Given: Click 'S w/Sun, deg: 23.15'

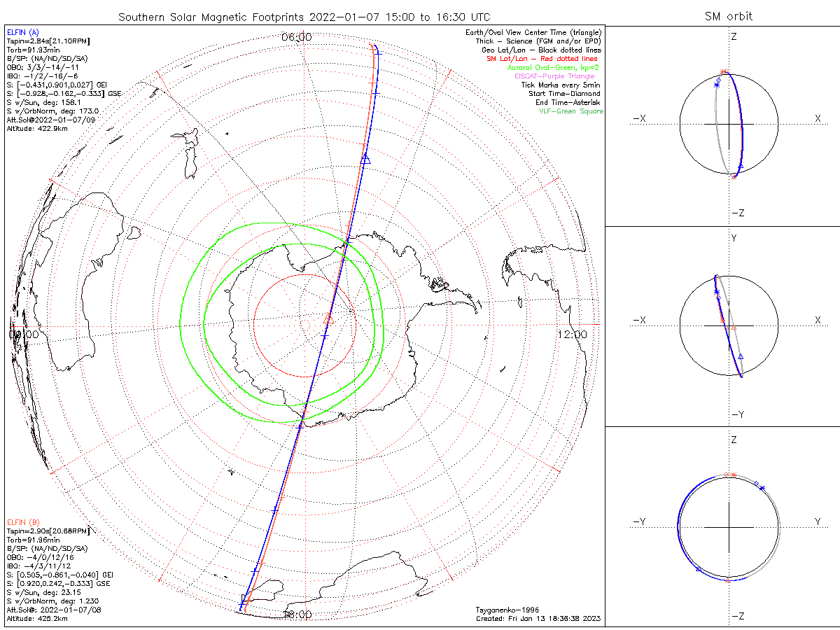Looking at the screenshot, I should (43, 592).
